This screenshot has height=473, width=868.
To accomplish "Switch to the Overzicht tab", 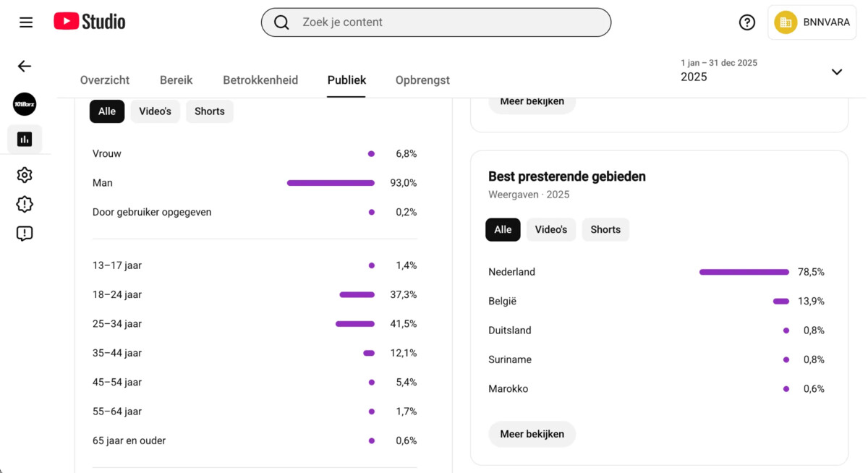I will click(x=105, y=80).
